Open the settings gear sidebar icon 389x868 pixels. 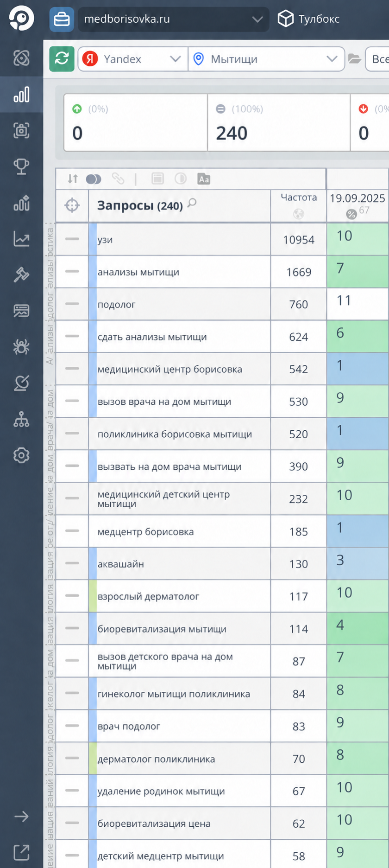click(21, 455)
